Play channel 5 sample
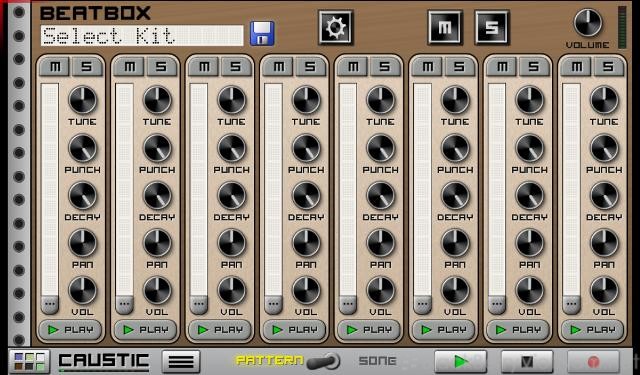 (x=369, y=330)
